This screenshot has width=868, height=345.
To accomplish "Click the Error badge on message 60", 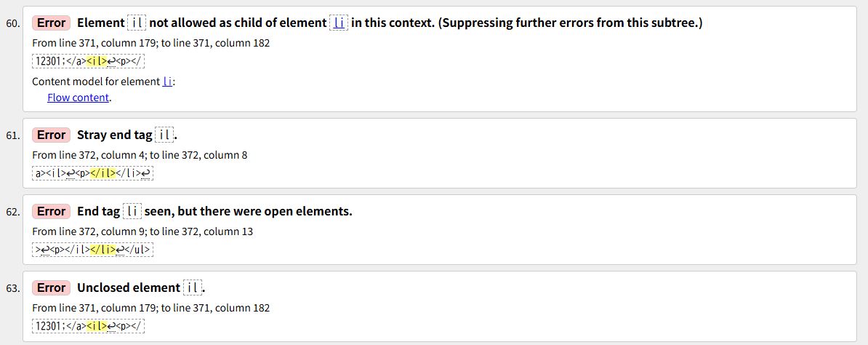I will pos(51,23).
